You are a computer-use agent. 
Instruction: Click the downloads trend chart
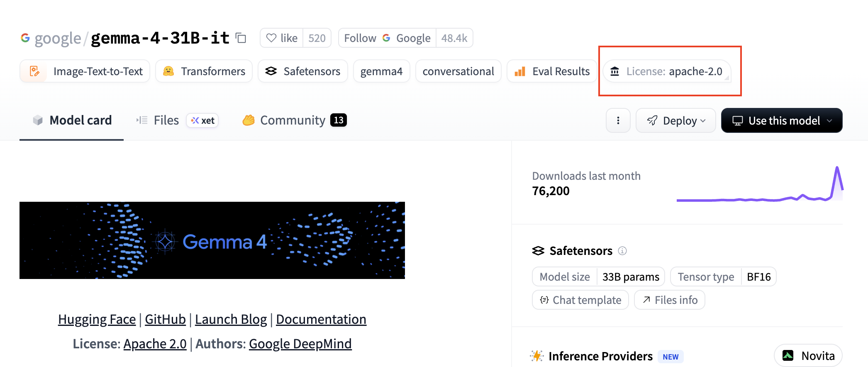tap(759, 187)
